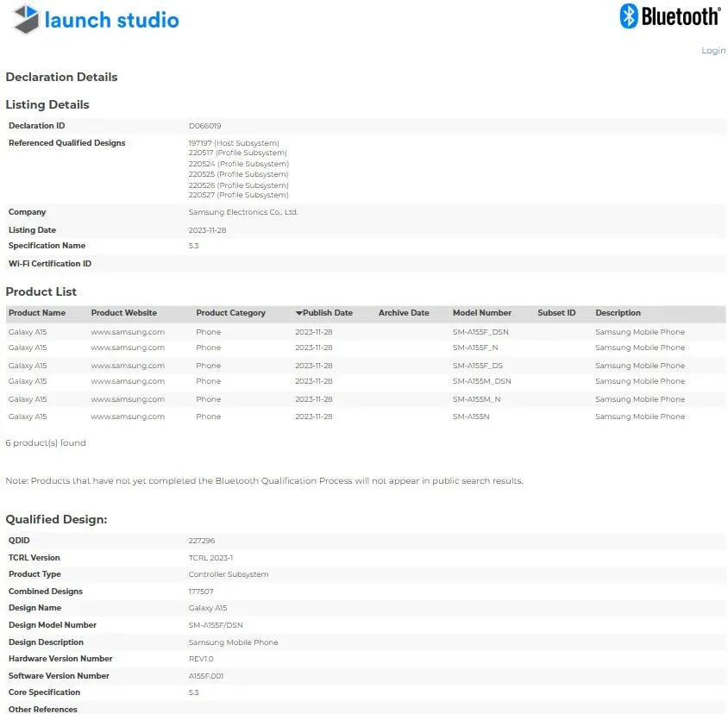The width and height of the screenshot is (728, 714).
Task: Click the SM-A155N model number
Action: [472, 416]
